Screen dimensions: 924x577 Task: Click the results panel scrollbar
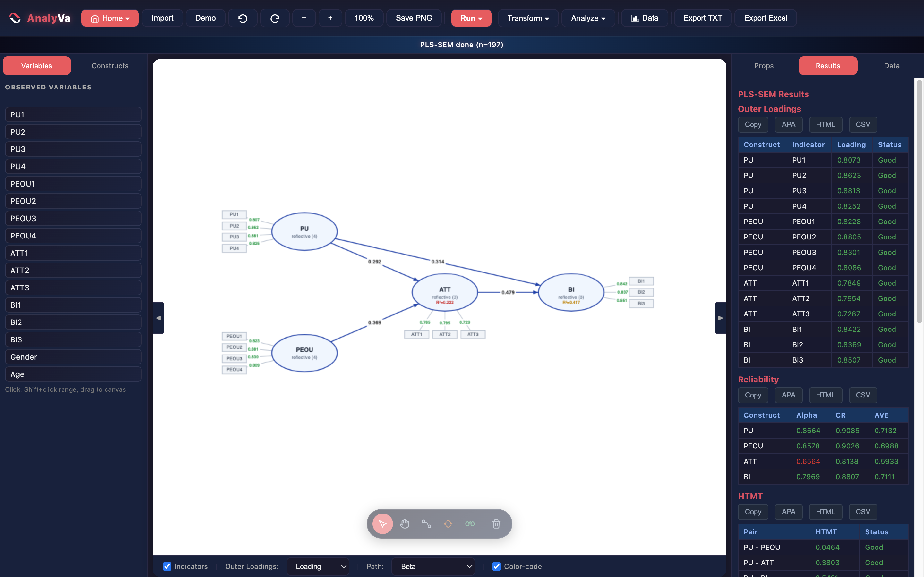coord(920,202)
